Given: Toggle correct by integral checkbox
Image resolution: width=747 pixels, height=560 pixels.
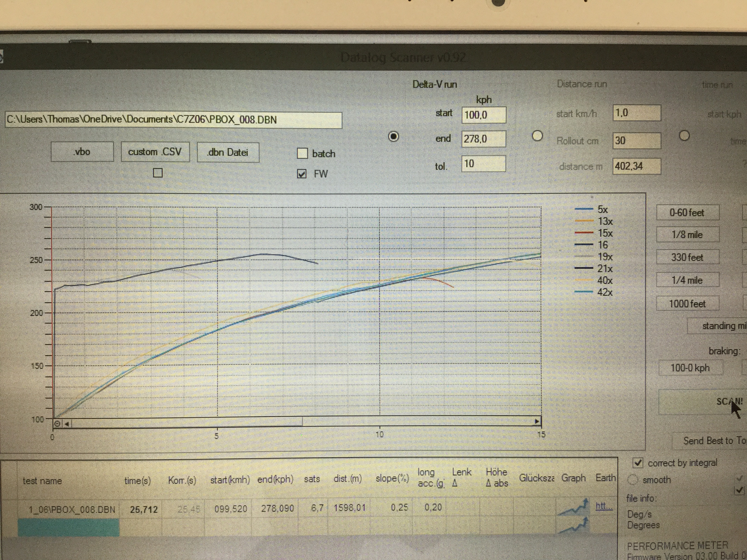Looking at the screenshot, I should 638,463.
